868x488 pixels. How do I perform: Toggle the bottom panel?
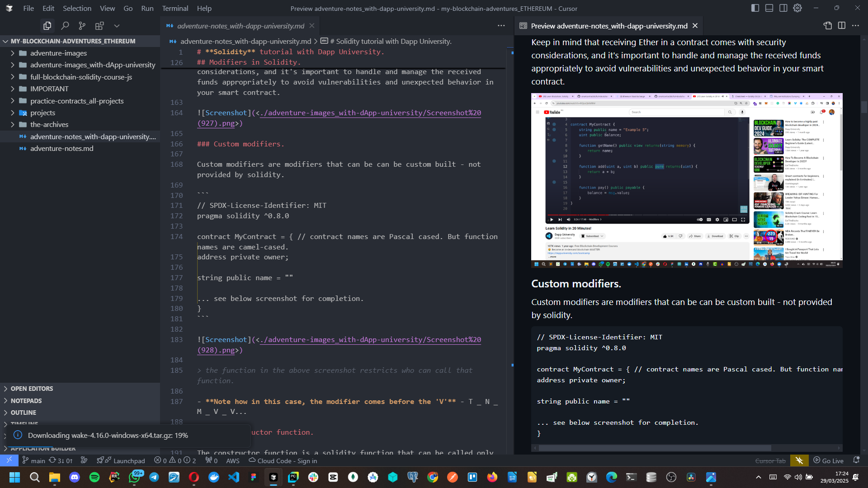tap(769, 8)
